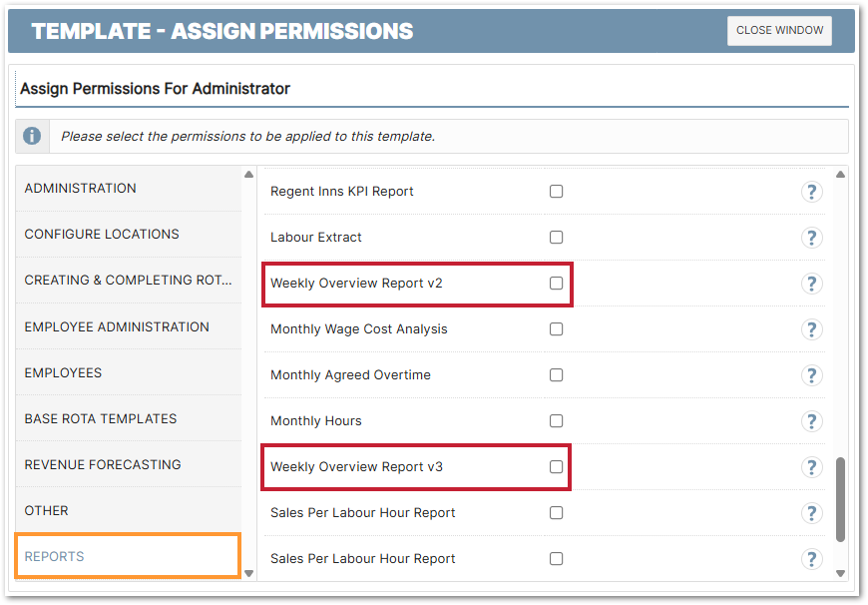Screen dimensions: 868x605
Task: Enable Weekly Overview Report v2 checkbox
Action: point(557,284)
